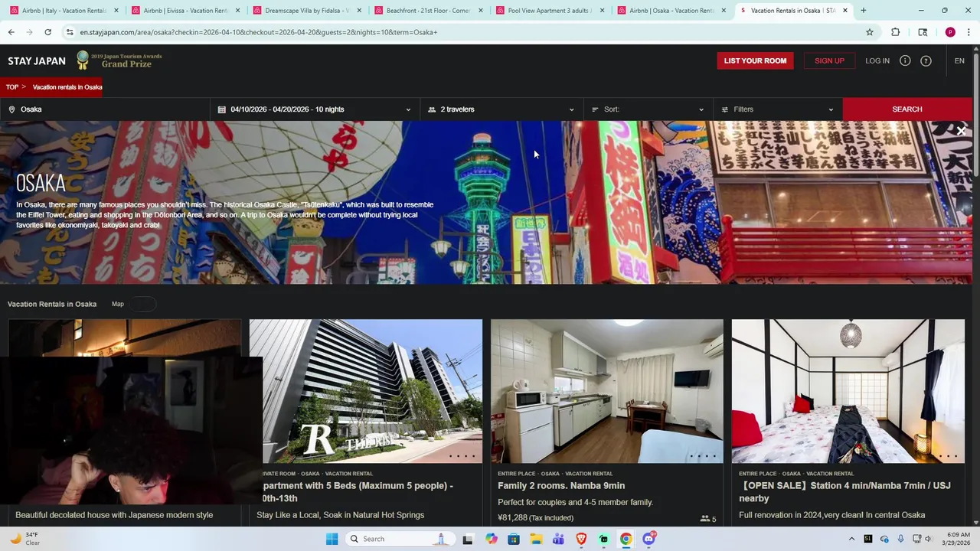
Task: Open the Osaka location field
Action: 105,109
